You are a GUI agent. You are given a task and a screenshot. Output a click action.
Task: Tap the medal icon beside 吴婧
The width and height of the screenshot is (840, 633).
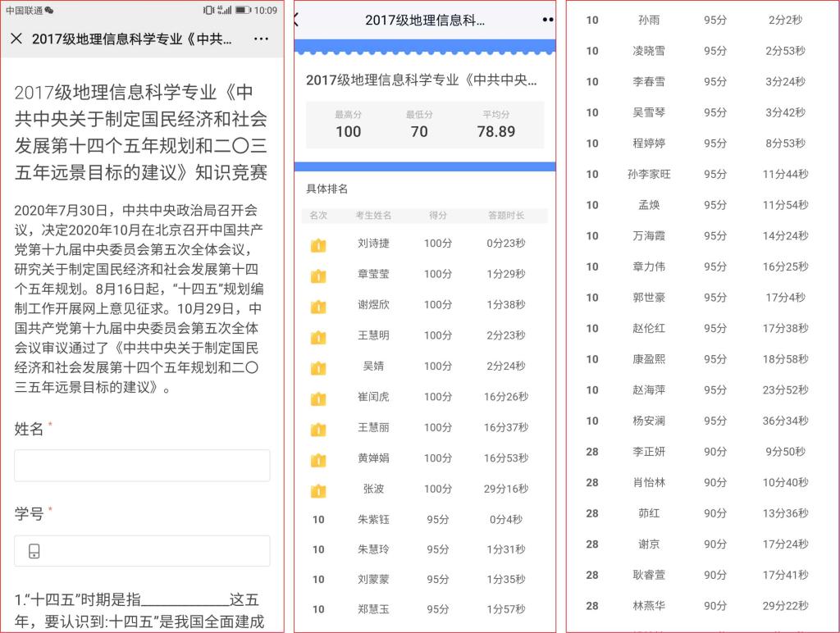318,368
